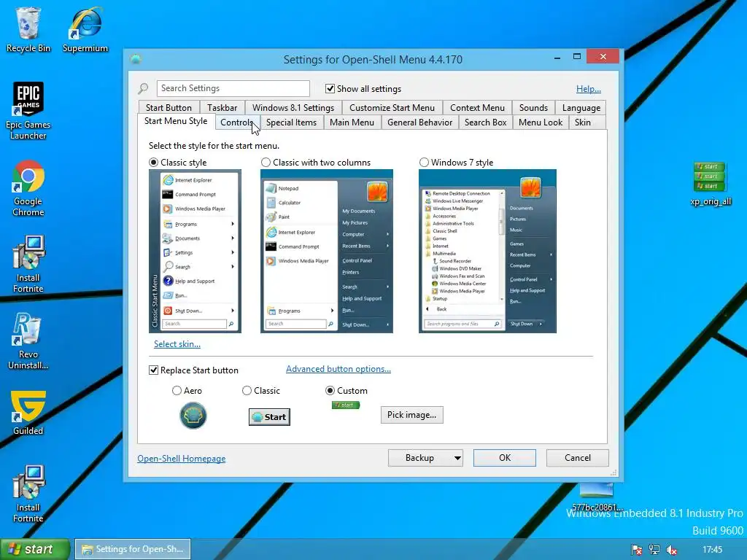Choose the Custom start button radio option
The width and height of the screenshot is (747, 560).
pyautogui.click(x=330, y=391)
